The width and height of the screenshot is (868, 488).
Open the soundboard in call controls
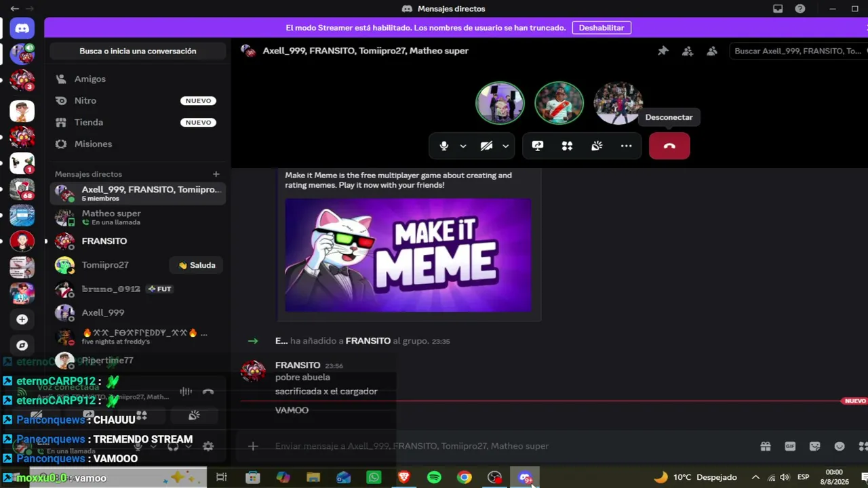[597, 146]
